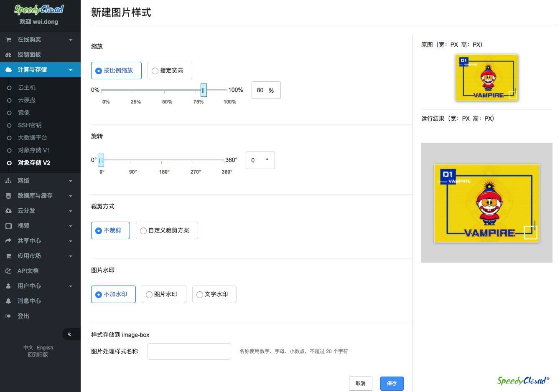This screenshot has height=392, width=560.
Task: Click the cart icon beside 应用市场
Action: (x=8, y=256)
